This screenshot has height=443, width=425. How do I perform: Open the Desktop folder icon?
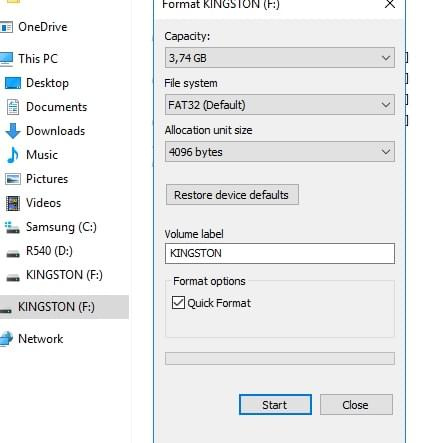13,83
